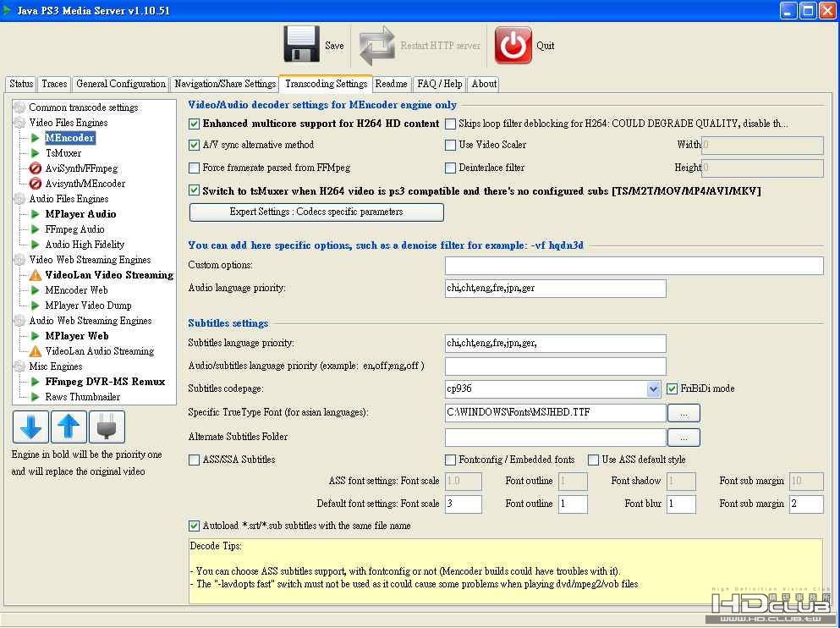The width and height of the screenshot is (840, 628).
Task: Click the green play icon beside MPlayer Audio
Action: point(36,214)
